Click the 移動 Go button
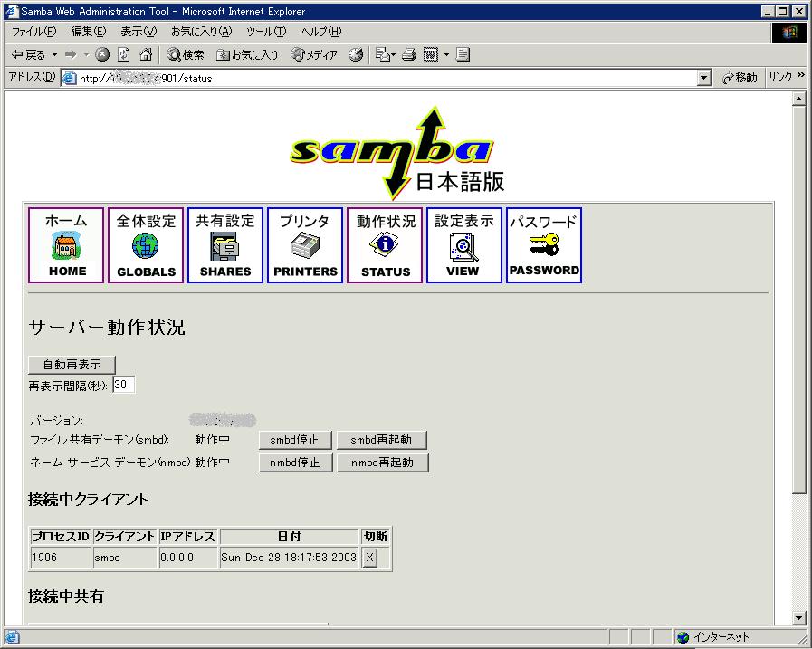 (740, 78)
